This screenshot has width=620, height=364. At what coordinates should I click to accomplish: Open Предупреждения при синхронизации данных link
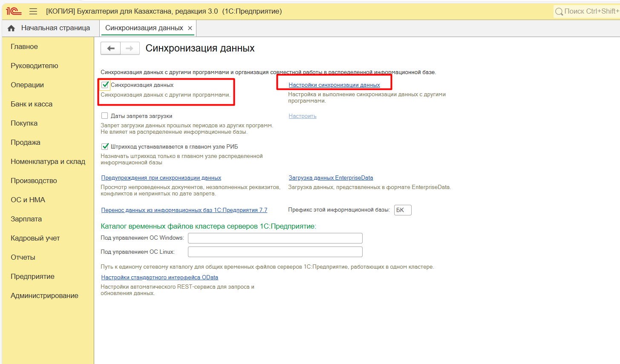161,178
